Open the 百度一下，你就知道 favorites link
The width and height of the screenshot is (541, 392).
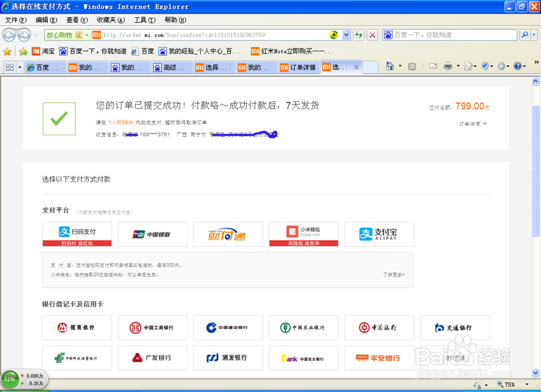93,51
